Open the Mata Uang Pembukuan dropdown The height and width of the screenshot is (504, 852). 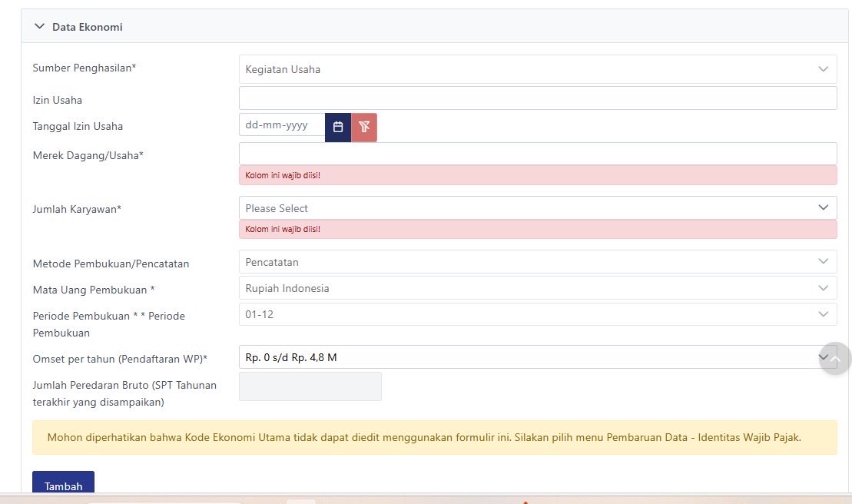537,288
